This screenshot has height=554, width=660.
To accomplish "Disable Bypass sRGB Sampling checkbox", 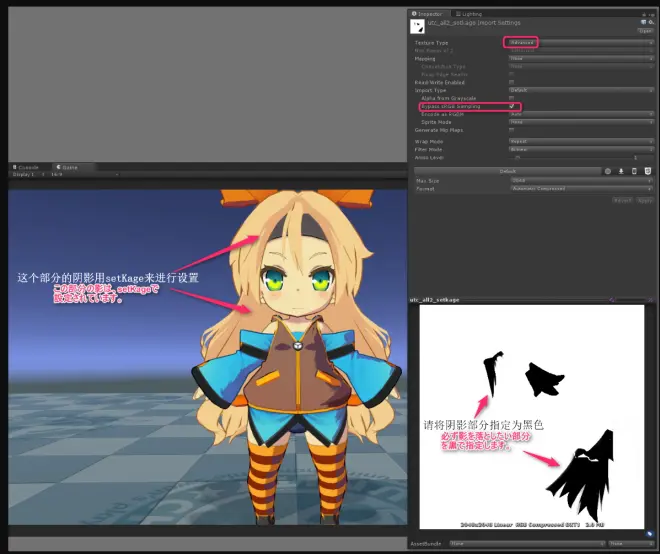I will pos(511,106).
